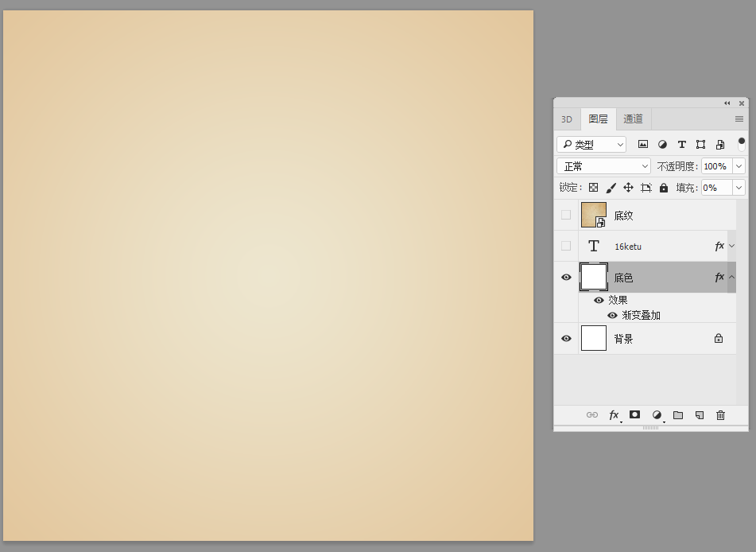Click the 渐变叠加 effect label

point(642,316)
